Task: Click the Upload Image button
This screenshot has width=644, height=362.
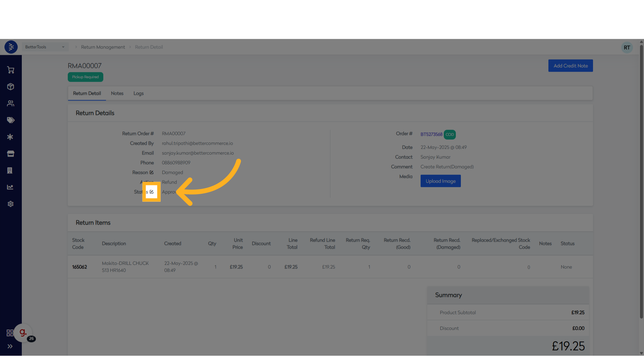Action: [440, 181]
